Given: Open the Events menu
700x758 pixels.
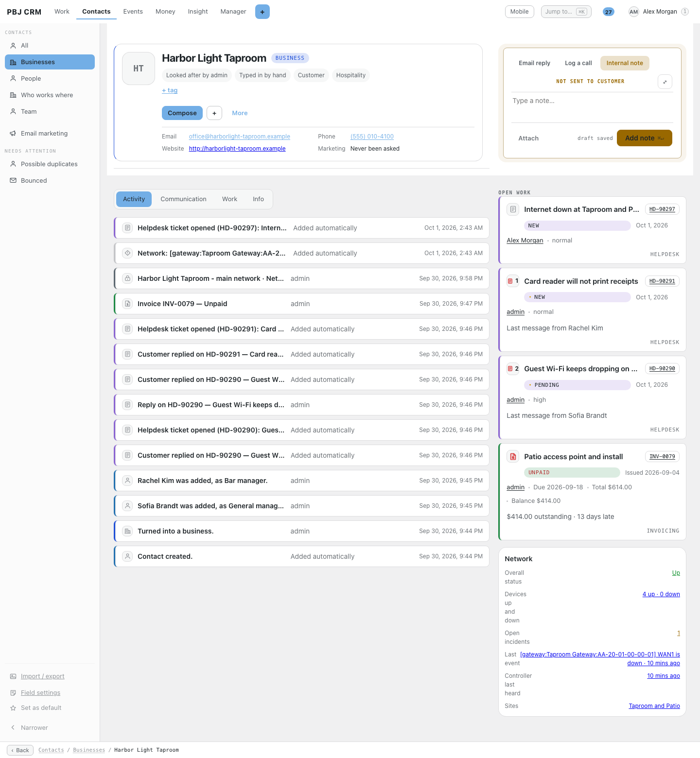Looking at the screenshot, I should pos(133,12).
